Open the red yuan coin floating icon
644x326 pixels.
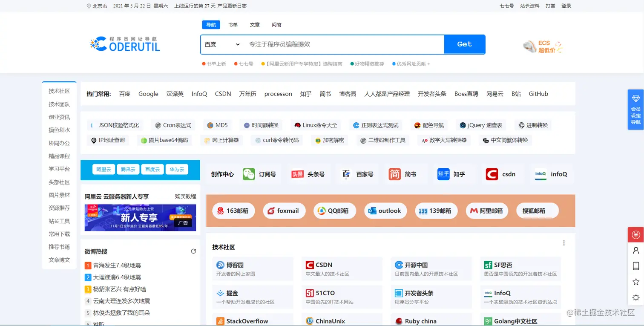click(636, 235)
